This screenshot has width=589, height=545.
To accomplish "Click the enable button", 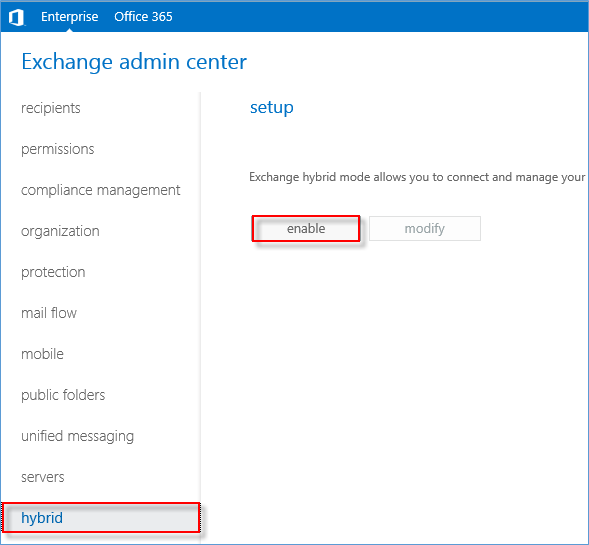I will pyautogui.click(x=306, y=228).
